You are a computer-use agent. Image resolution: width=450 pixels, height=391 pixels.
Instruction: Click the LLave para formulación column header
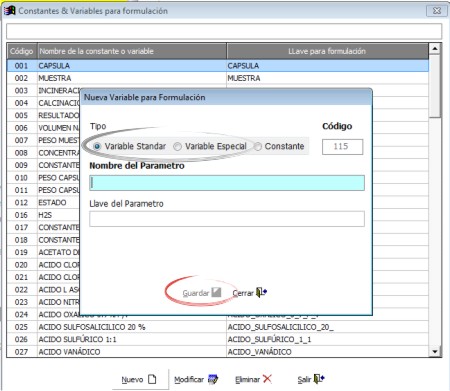[x=327, y=51]
